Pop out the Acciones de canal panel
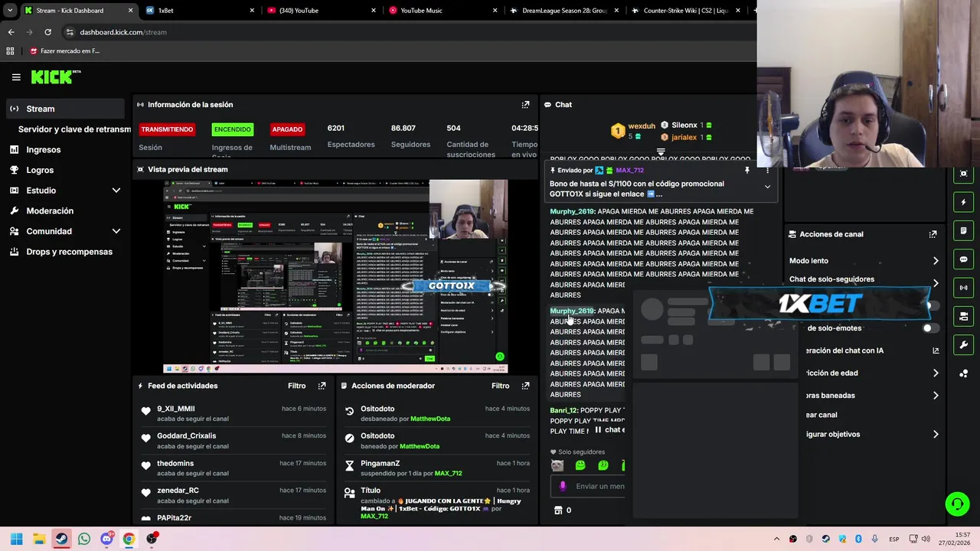This screenshot has width=980, height=551. 933,234
